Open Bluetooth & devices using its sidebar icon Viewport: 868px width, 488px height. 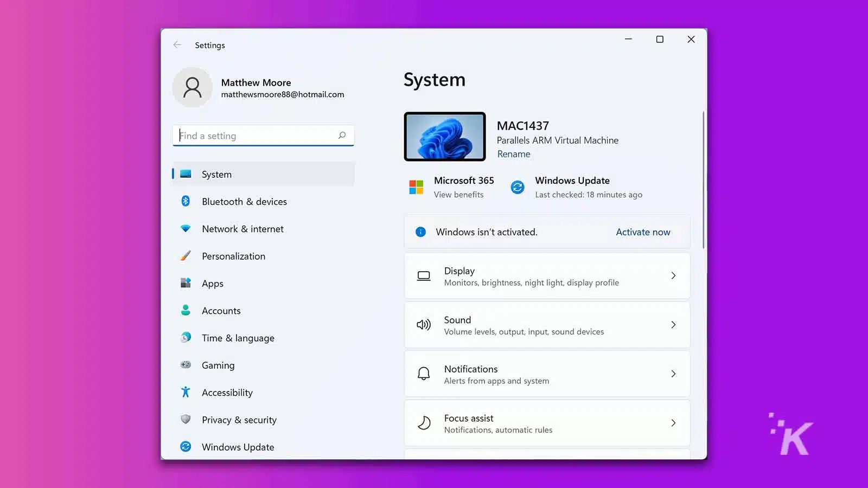tap(186, 201)
